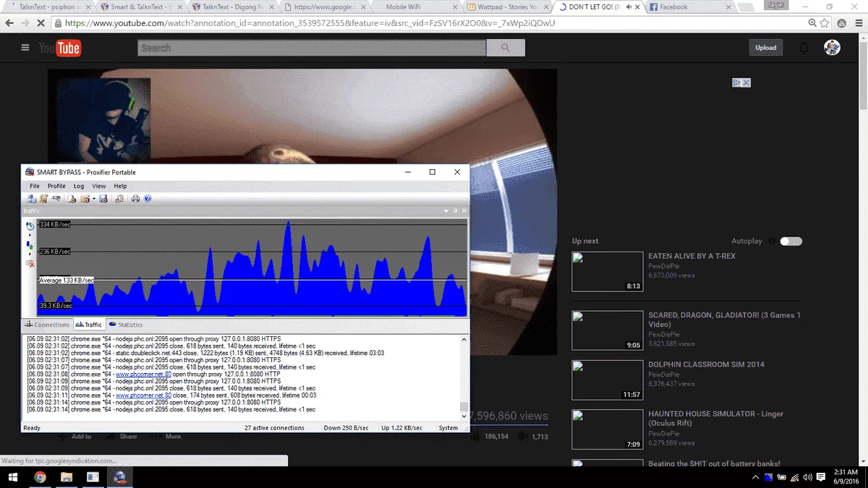Click the zoom magnifier icon in address bar

(x=812, y=22)
